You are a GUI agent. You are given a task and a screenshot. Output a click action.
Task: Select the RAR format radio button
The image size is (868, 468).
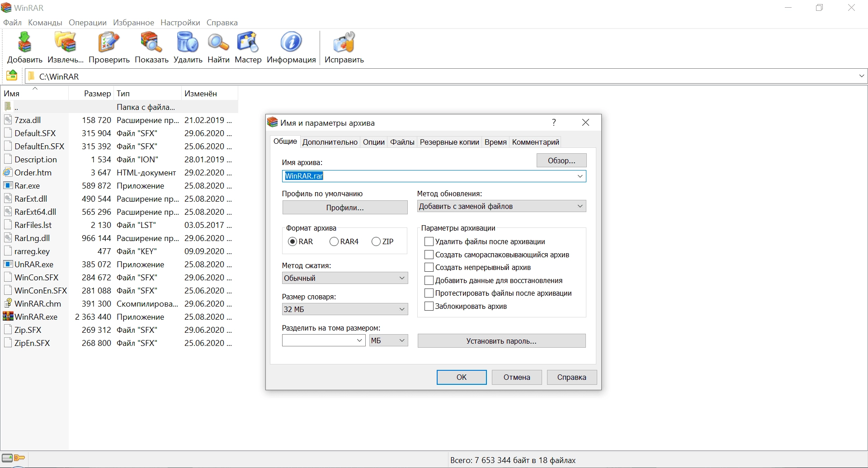(292, 241)
